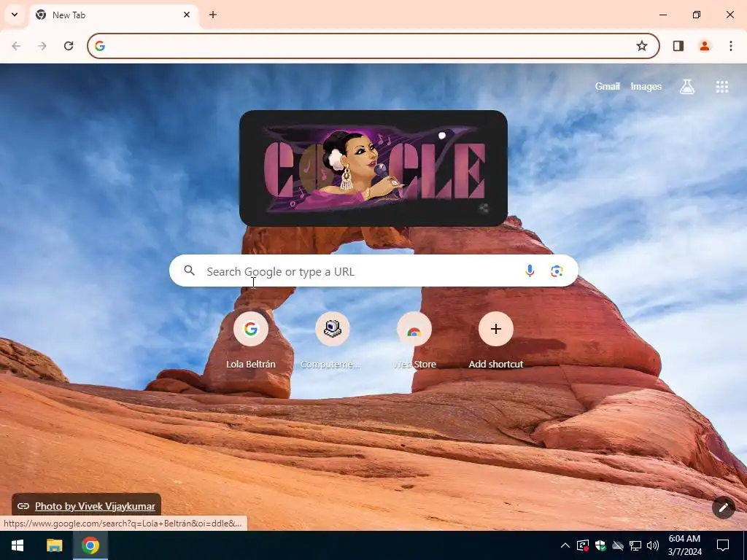Open the Web Store shortcut
This screenshot has height=560, width=747.
click(x=414, y=341)
